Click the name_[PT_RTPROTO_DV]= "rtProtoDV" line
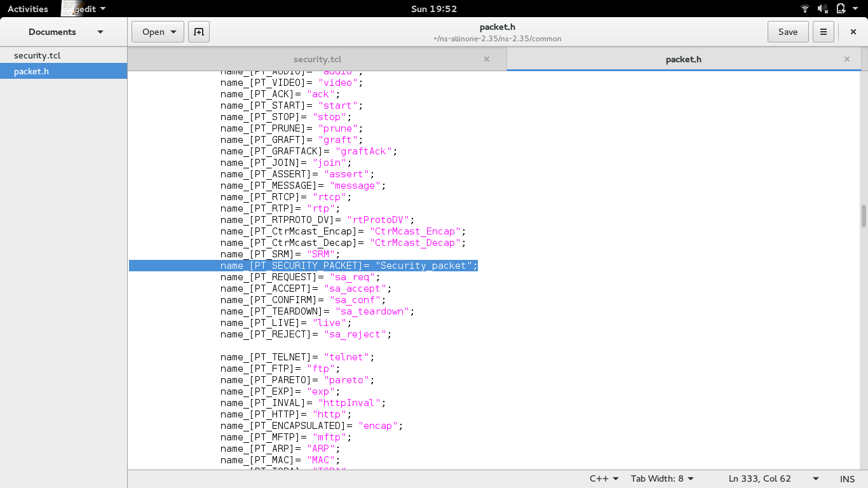868x488 pixels. click(x=317, y=220)
